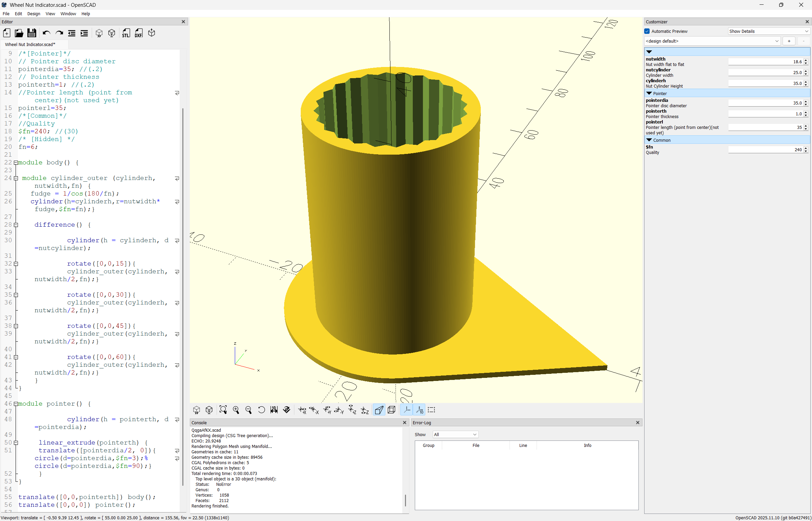Open the File menu
This screenshot has height=521, width=812.
click(x=6, y=14)
